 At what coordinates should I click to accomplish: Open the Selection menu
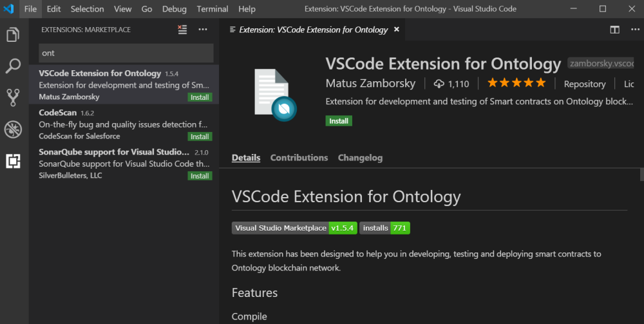(87, 9)
